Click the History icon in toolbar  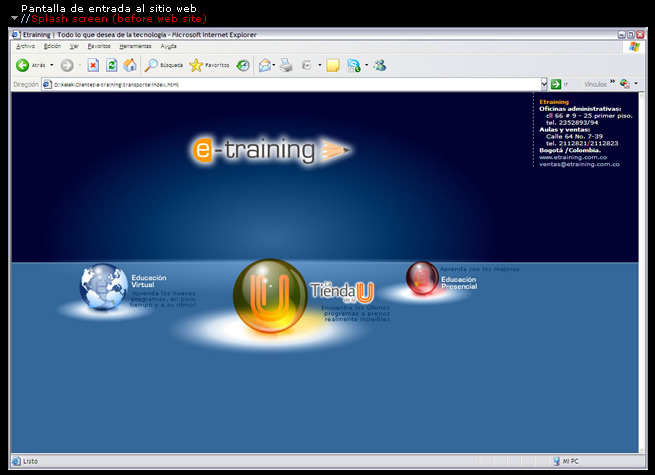(242, 65)
